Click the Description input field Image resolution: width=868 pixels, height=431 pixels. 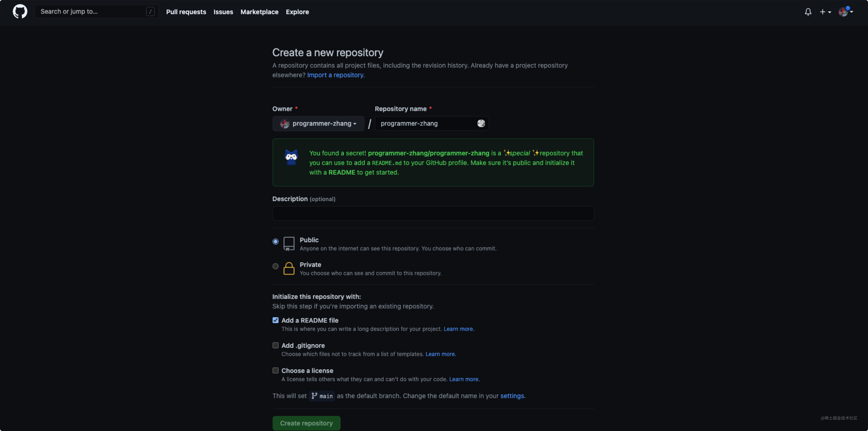pyautogui.click(x=433, y=213)
